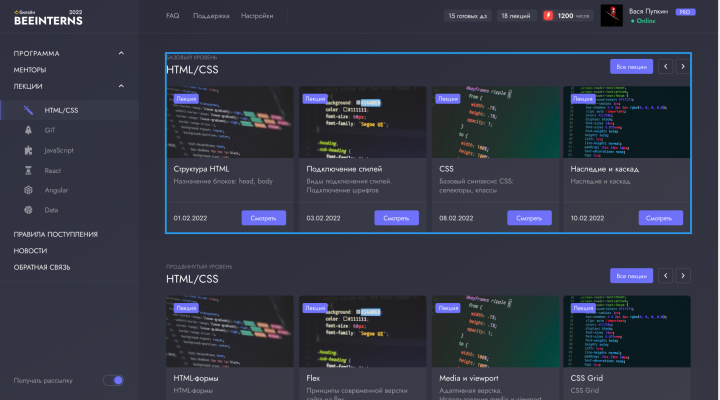Click the PRO badge
The width and height of the screenshot is (720, 400).
[x=685, y=12]
